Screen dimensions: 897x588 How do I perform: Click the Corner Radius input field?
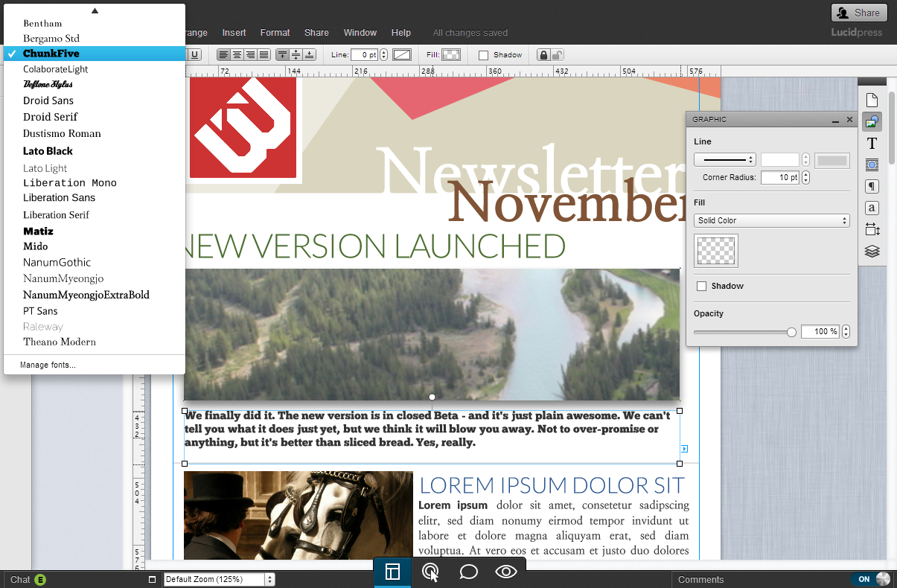point(781,177)
